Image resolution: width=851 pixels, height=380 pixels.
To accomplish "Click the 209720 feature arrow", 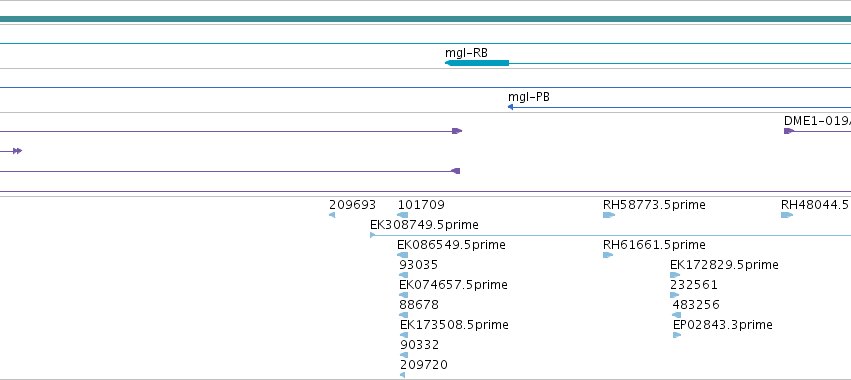I will click(403, 375).
